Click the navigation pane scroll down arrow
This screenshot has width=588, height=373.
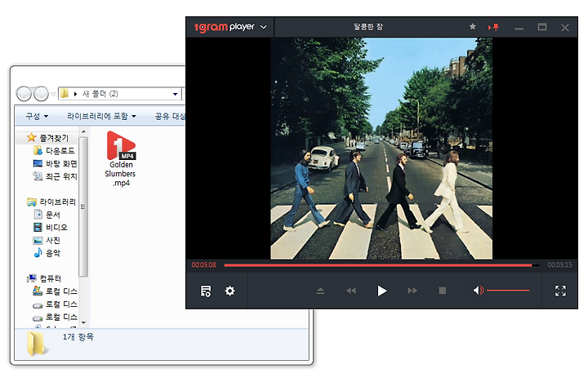[83, 322]
